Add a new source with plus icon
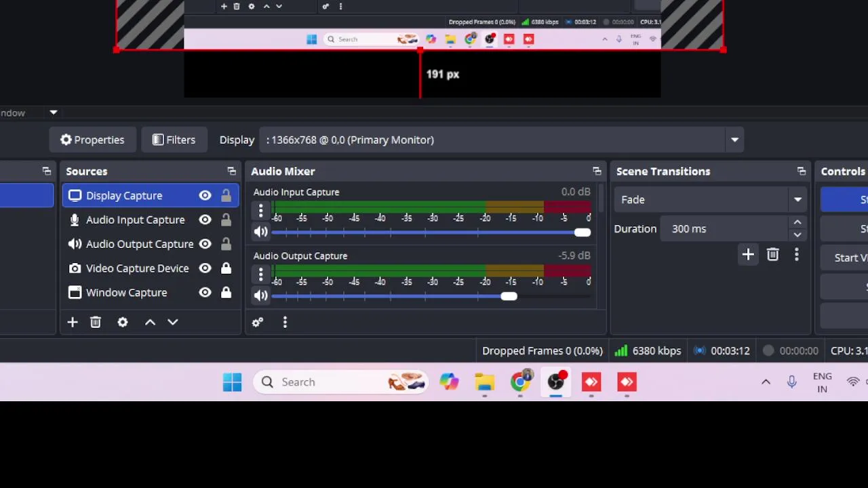 click(73, 323)
